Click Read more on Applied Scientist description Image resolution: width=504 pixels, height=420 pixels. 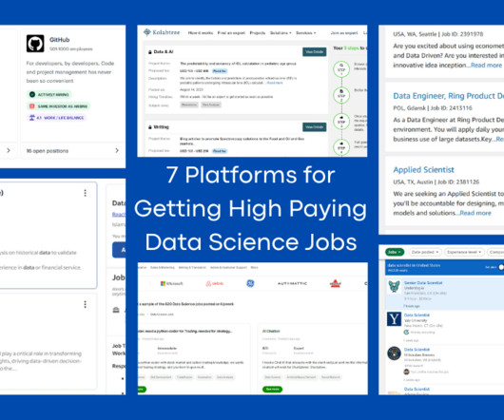475,213
